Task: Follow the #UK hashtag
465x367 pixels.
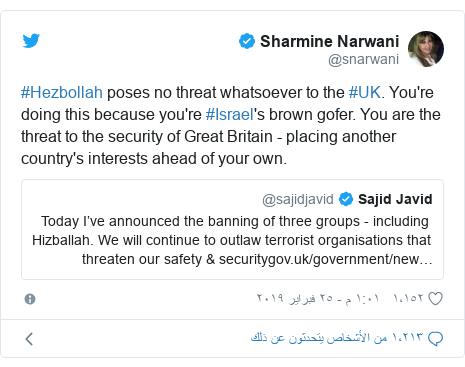Action: coord(364,92)
